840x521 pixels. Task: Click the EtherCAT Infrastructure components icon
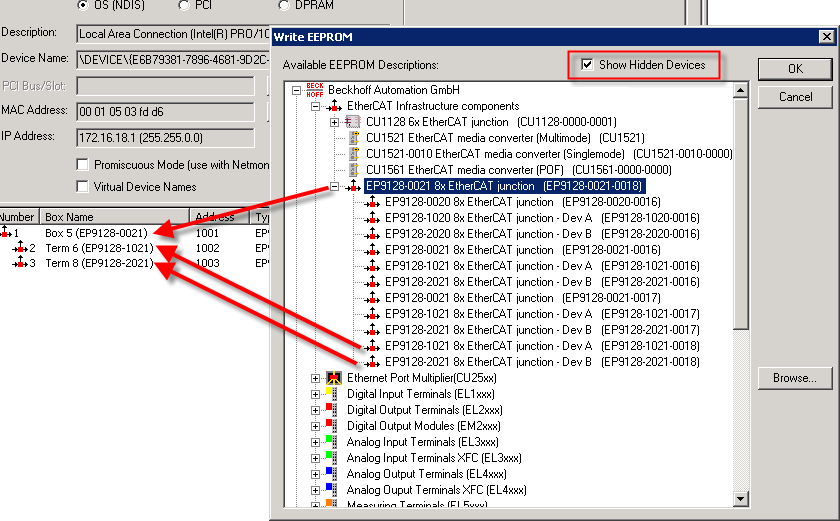(x=334, y=106)
